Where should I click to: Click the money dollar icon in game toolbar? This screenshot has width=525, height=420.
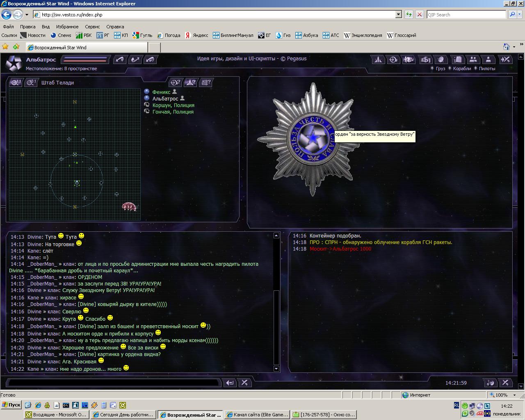425,59
